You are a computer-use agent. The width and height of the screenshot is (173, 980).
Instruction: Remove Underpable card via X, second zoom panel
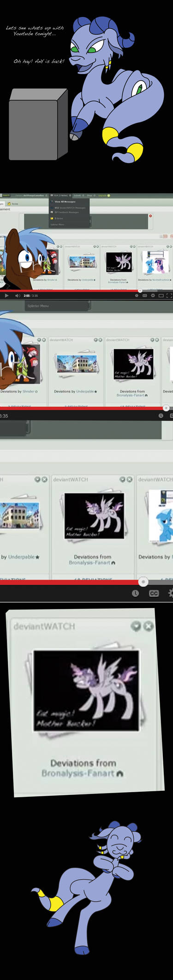tap(100, 340)
